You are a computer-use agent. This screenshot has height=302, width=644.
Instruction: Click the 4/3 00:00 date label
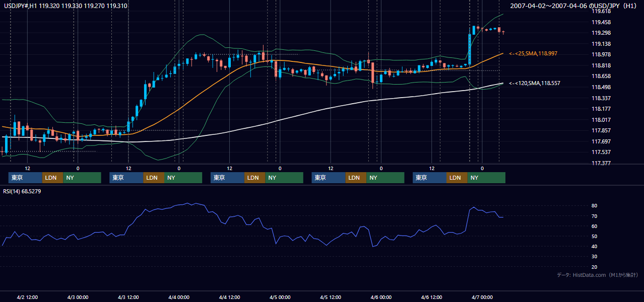(x=78, y=297)
